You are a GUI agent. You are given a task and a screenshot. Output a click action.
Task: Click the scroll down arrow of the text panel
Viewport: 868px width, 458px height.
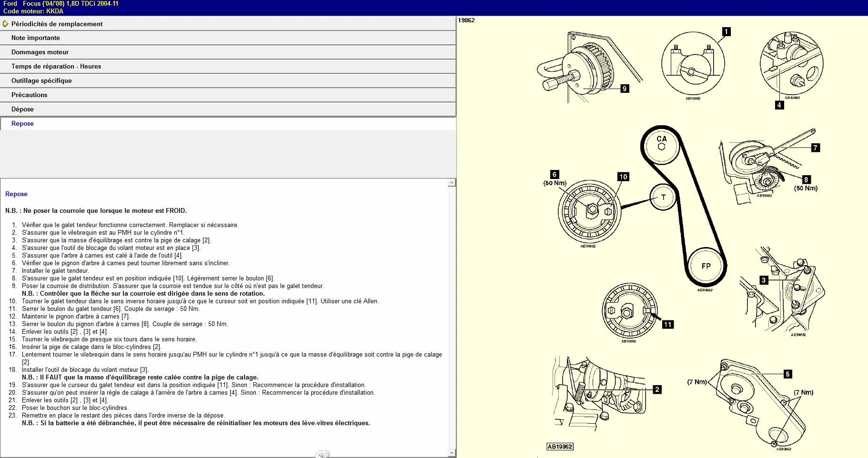coord(452,453)
